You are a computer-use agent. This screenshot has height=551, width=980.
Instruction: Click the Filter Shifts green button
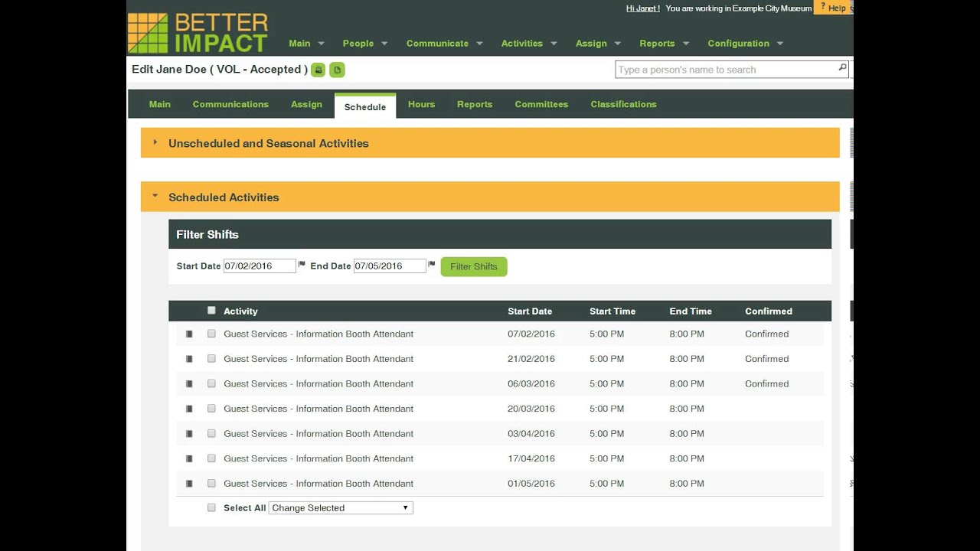474,266
